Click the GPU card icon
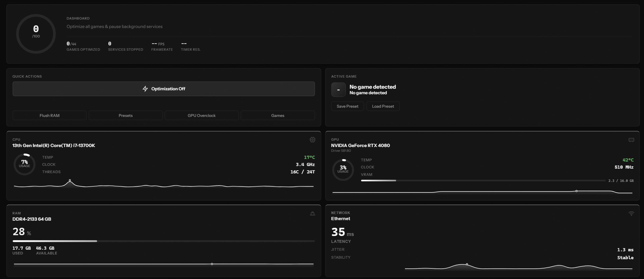Image resolution: width=644 pixels, height=279 pixels. (x=631, y=140)
